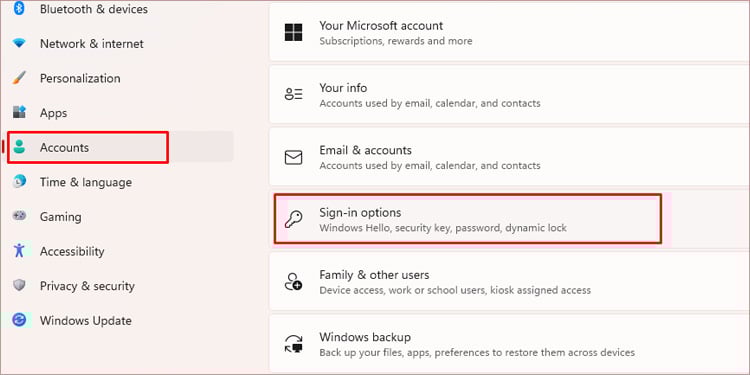Image resolution: width=750 pixels, height=375 pixels.
Task: Click the Network & internet Wi-Fi icon
Action: tap(19, 44)
